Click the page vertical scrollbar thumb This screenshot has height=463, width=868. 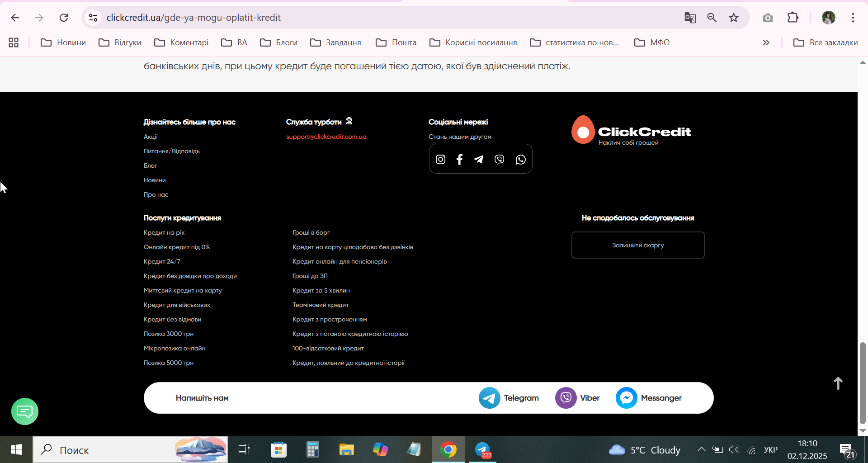pyautogui.click(x=863, y=383)
